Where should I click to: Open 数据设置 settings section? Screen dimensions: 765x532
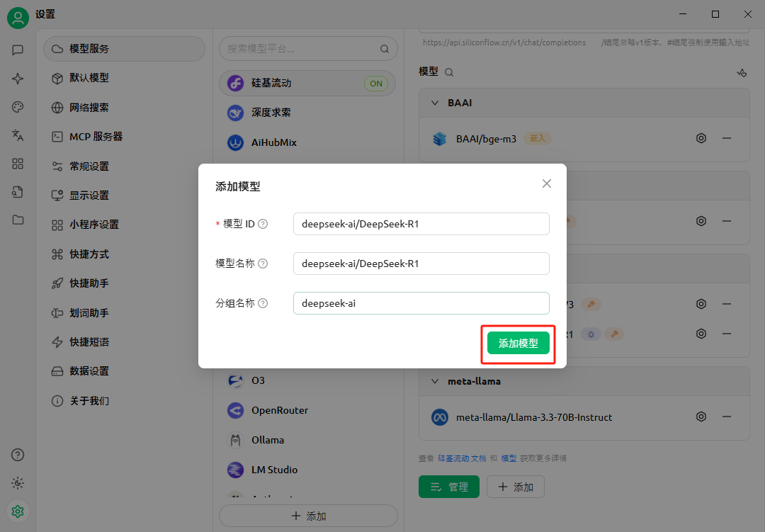coord(124,371)
